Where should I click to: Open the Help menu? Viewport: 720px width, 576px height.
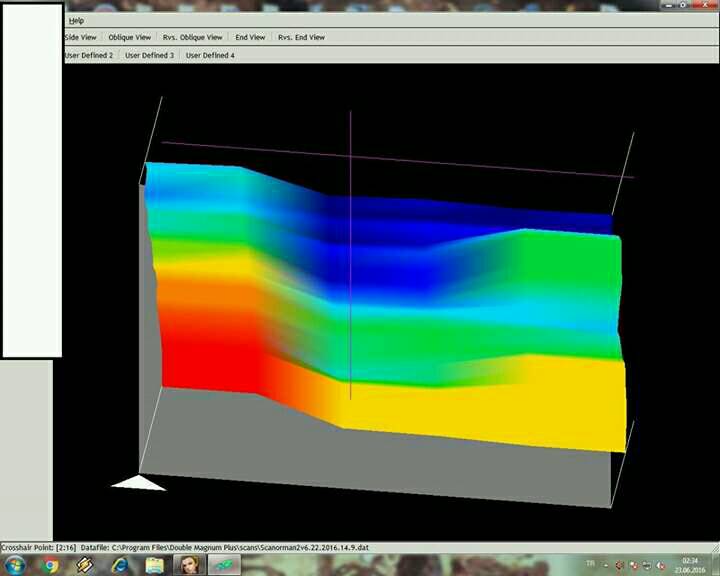(x=76, y=20)
